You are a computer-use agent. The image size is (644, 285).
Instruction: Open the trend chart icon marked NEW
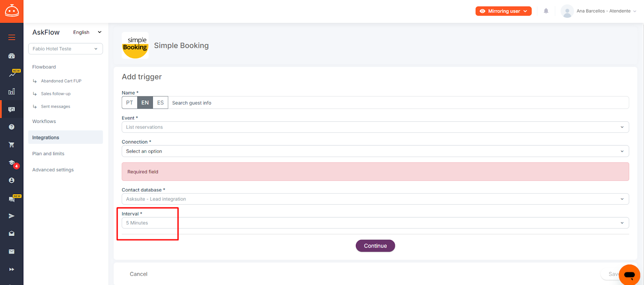coord(13,74)
